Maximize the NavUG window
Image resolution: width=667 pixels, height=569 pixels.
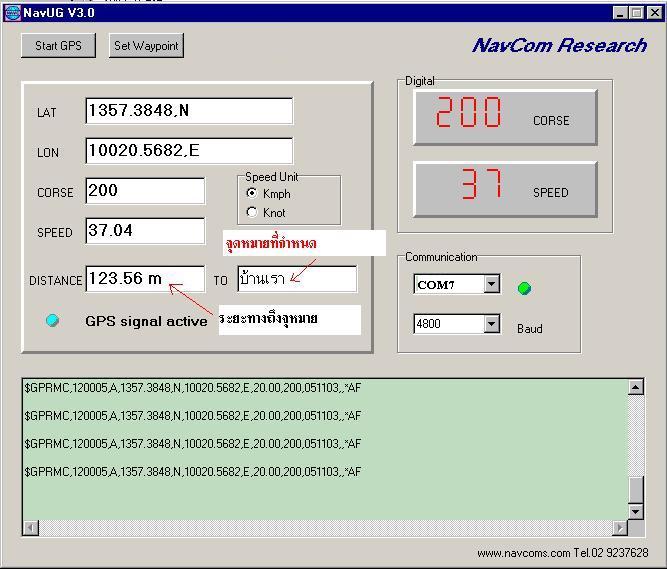pyautogui.click(x=636, y=13)
